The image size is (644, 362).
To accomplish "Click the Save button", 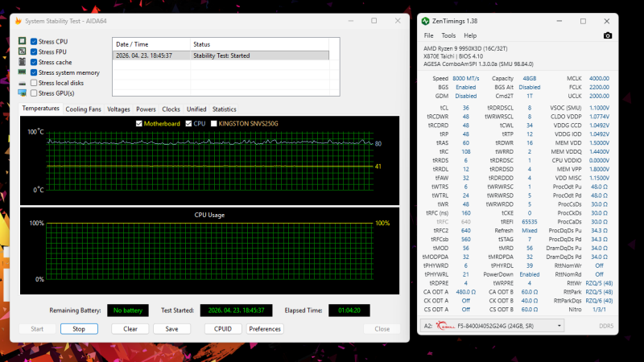I will [171, 329].
